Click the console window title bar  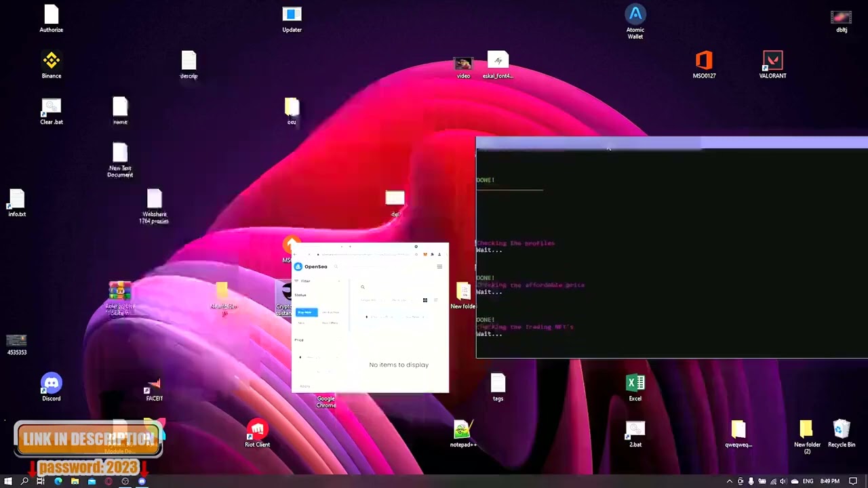671,142
